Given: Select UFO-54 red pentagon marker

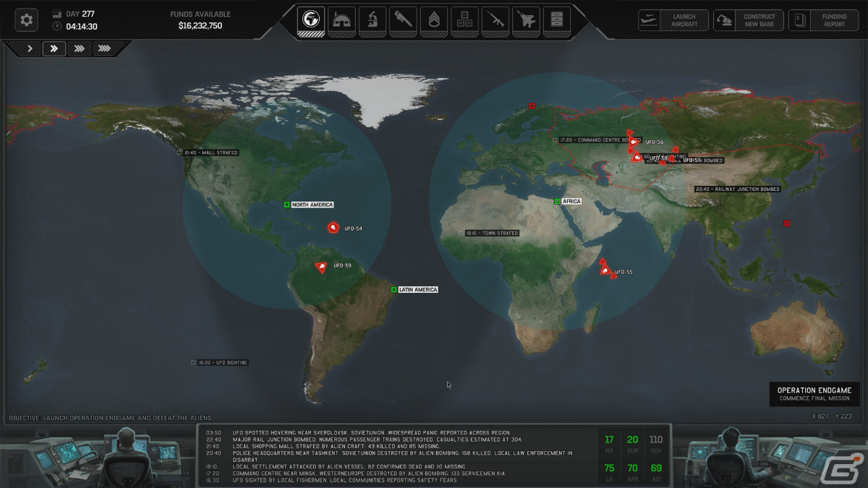Looking at the screenshot, I should click(333, 228).
